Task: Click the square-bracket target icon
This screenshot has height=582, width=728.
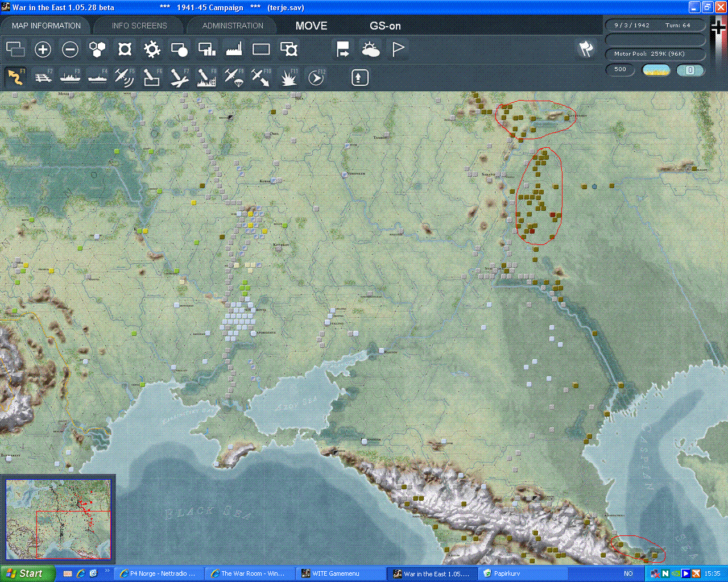Action: [x=125, y=49]
